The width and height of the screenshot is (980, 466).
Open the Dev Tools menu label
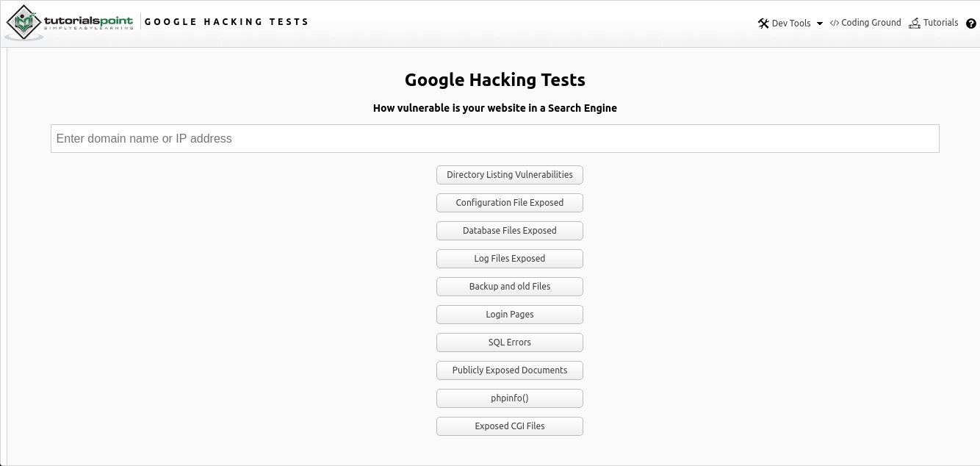(791, 24)
